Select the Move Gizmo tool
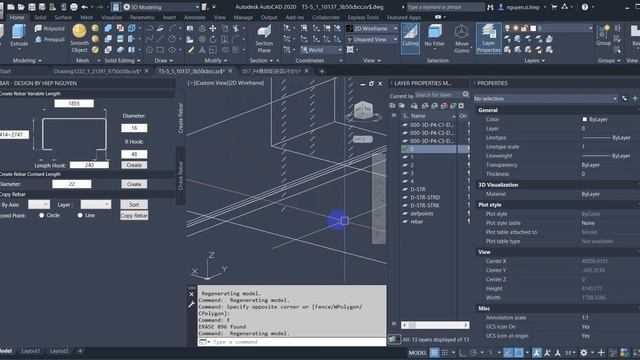The height and width of the screenshot is (360, 640). click(462, 38)
